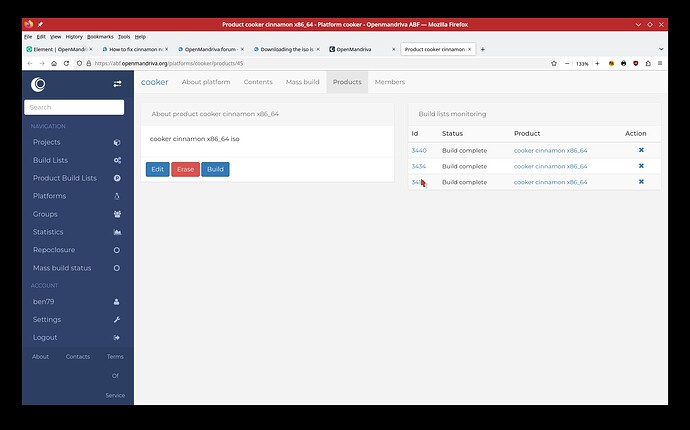Open the extensions puzzle icon
The image size is (690, 430).
648,63
